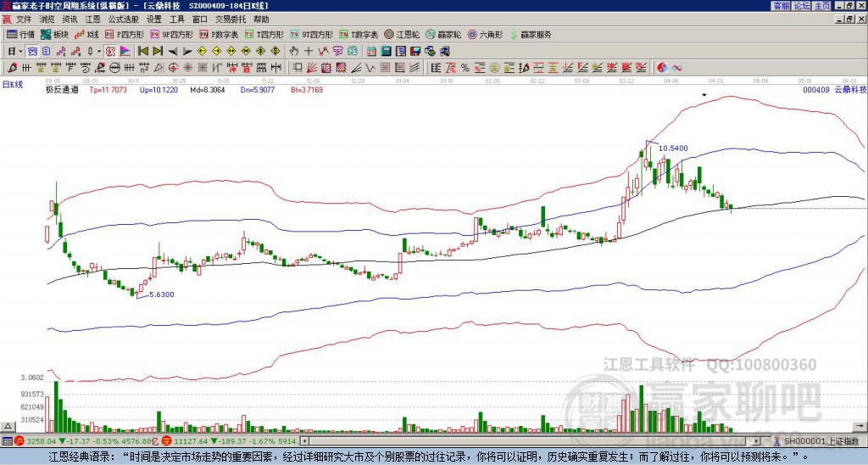Open the T数字表 time number table
This screenshot has height=465, width=868.
coord(359,34)
